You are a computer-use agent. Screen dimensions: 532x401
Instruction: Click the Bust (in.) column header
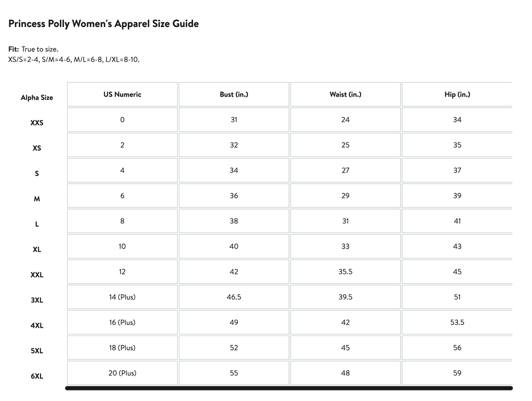(234, 95)
